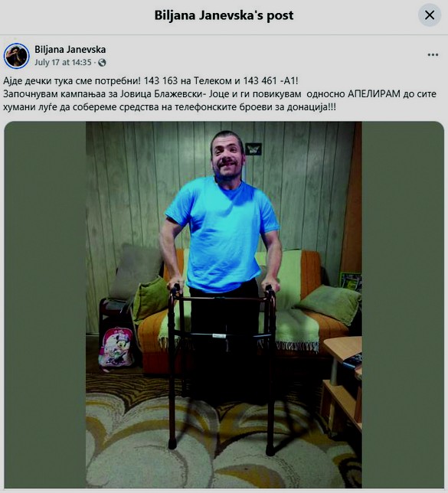448x493 pixels.
Task: Open Biljana Janevska's profile name link
Action: [70, 49]
